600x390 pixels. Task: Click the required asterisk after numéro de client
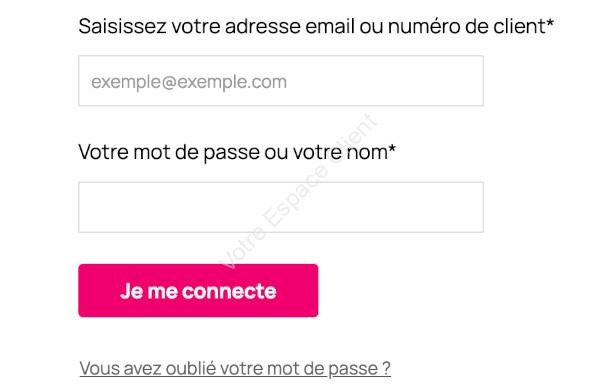coord(550,23)
